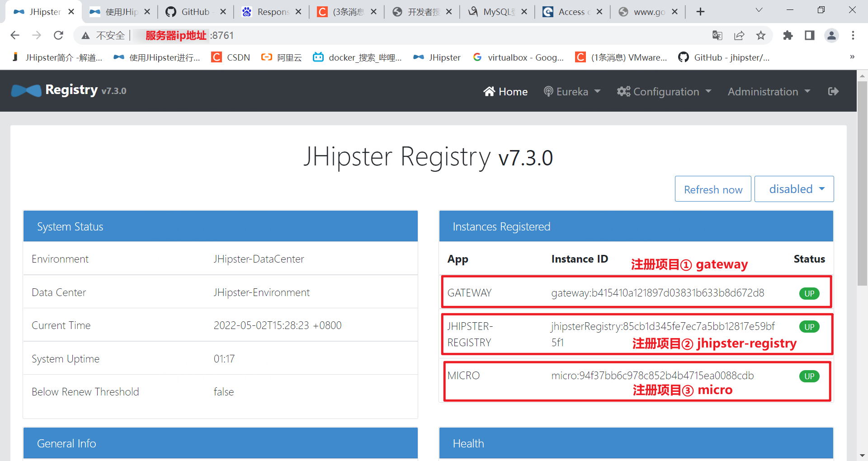Show hidden bookmarks with double chevron
This screenshot has height=461, width=868.
852,57
